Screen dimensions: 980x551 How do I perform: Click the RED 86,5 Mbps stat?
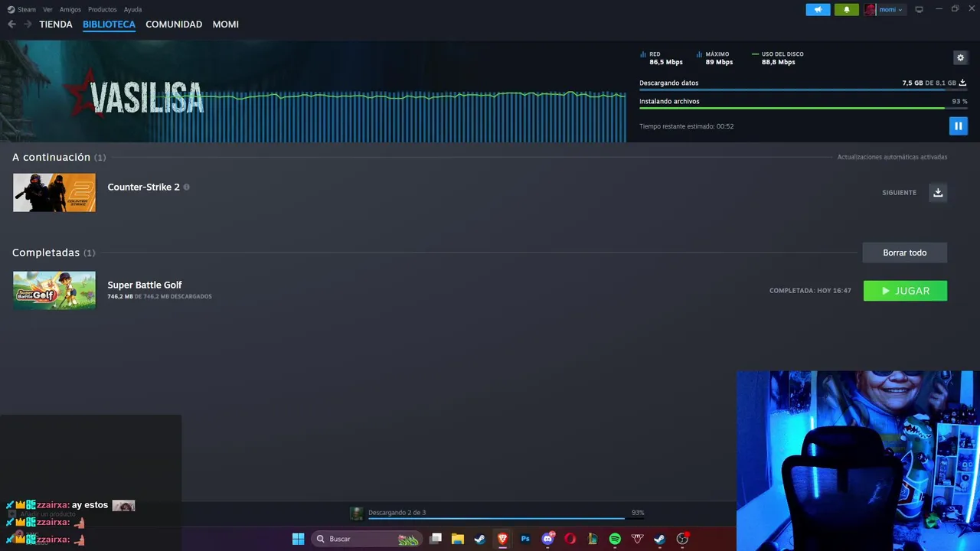click(x=661, y=58)
